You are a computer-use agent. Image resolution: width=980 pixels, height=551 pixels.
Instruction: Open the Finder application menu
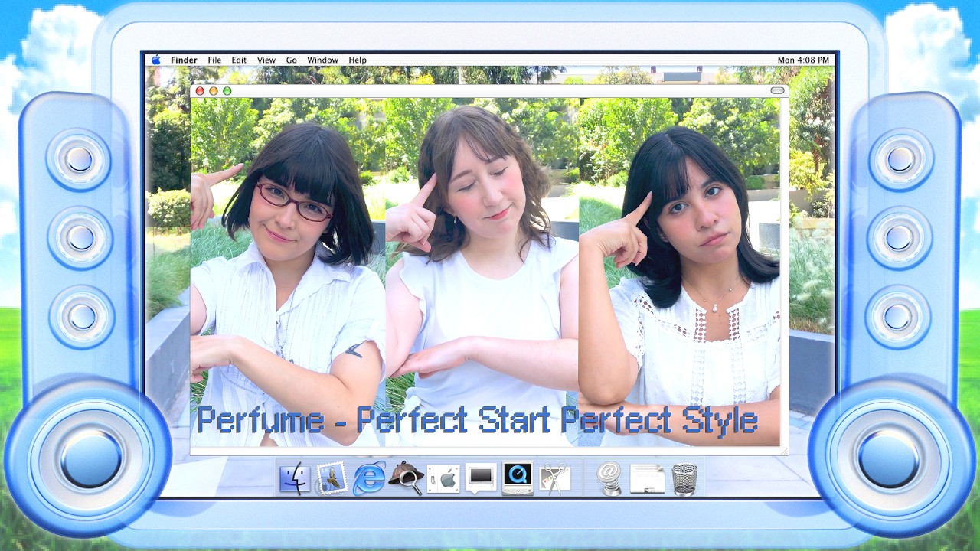click(184, 60)
